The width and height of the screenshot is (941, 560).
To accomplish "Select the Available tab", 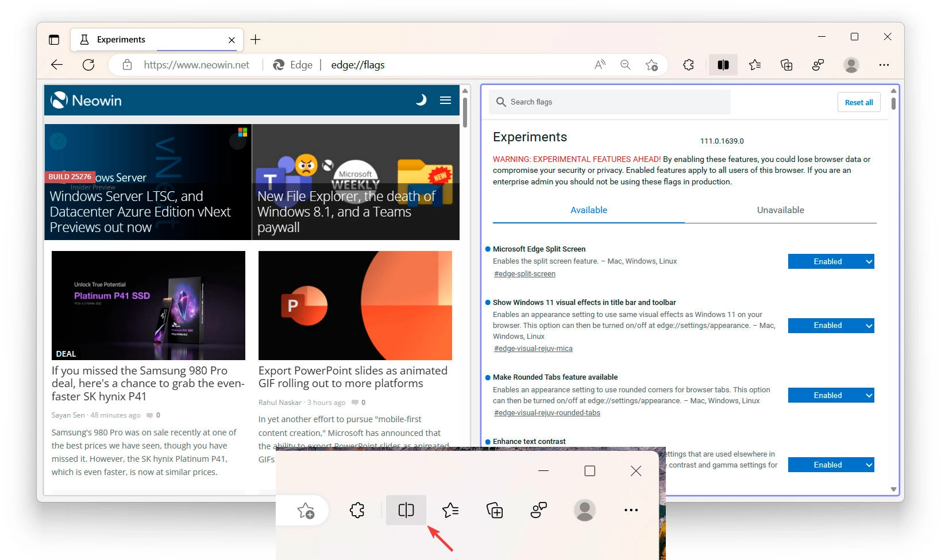I will coord(588,210).
